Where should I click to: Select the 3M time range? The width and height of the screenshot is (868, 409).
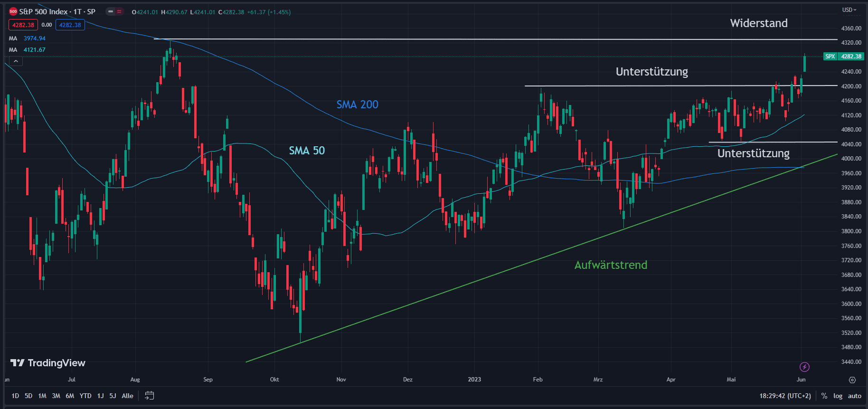[56, 396]
